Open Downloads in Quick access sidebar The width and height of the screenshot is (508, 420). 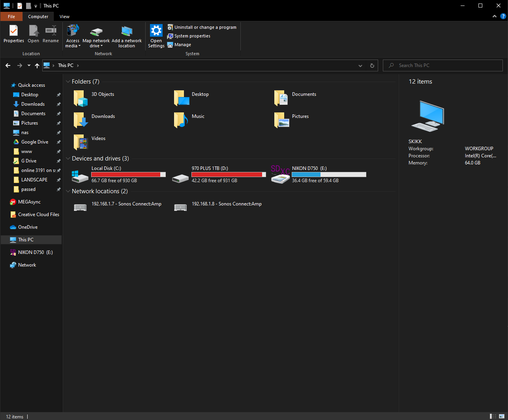click(x=33, y=104)
